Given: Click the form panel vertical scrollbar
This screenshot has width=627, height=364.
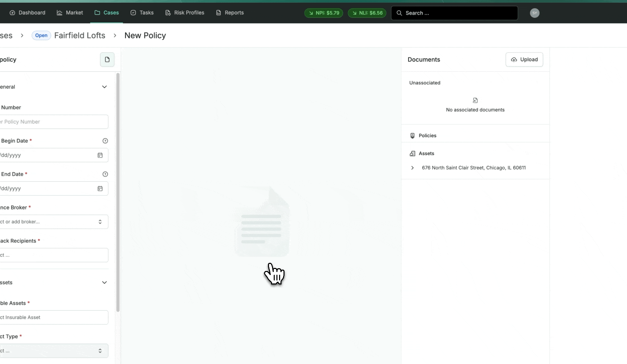Looking at the screenshot, I should (118, 192).
